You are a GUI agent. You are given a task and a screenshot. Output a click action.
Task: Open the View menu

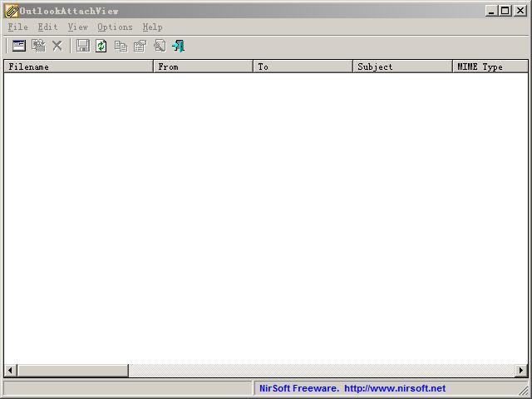(77, 27)
